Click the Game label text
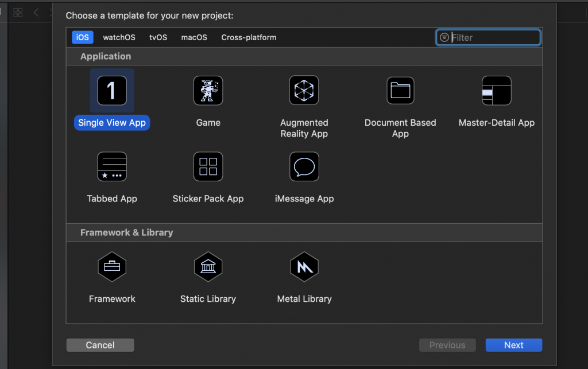The image size is (588, 369). (x=208, y=123)
